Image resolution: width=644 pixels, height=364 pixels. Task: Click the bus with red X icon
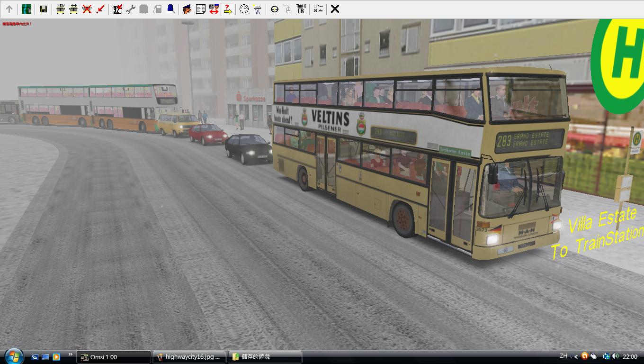(87, 9)
